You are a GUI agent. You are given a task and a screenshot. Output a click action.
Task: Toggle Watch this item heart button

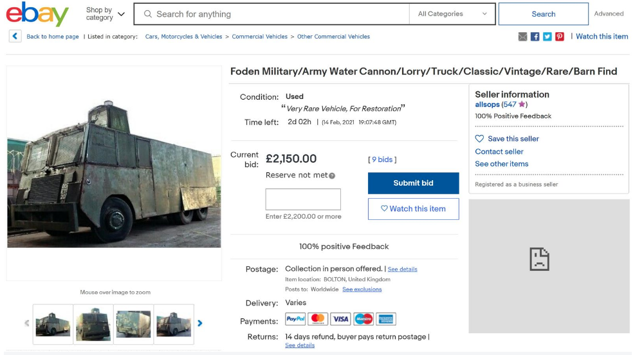point(413,209)
